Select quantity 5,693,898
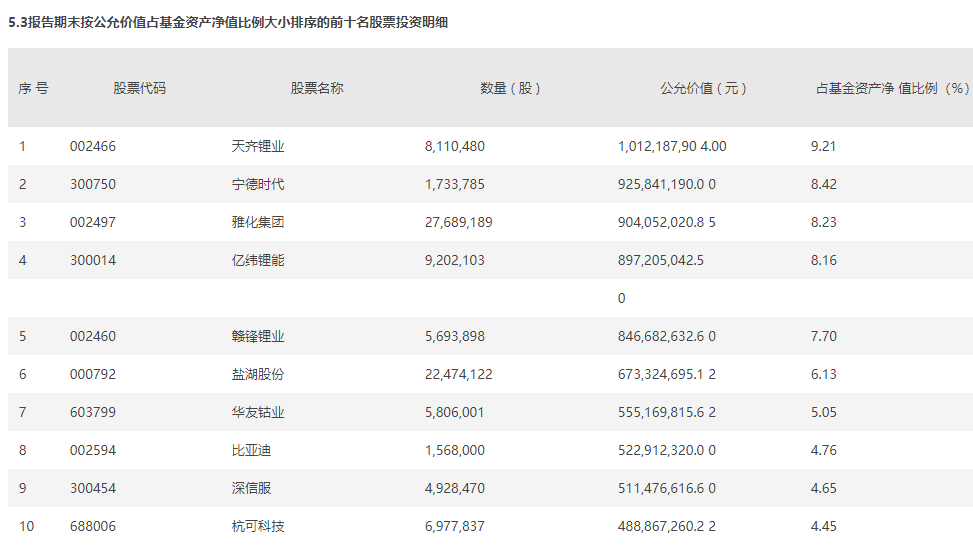Viewport: 973px width, 556px height. point(455,336)
